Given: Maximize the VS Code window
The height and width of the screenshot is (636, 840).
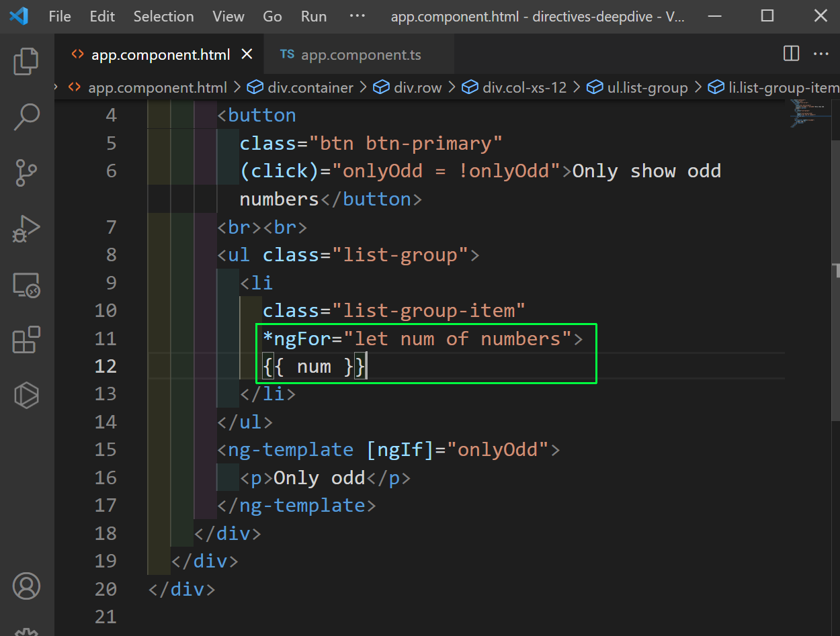Looking at the screenshot, I should coord(767,16).
